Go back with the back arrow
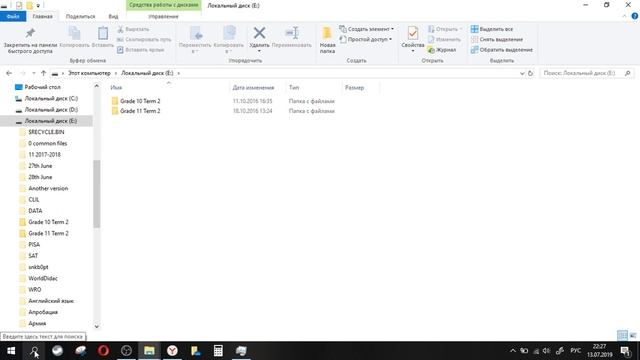Viewport: 640px width, 360px height. point(9,73)
